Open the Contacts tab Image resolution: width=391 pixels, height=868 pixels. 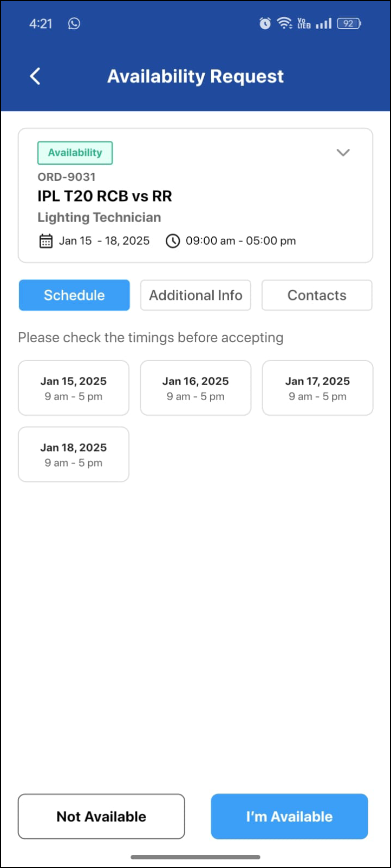coord(317,295)
